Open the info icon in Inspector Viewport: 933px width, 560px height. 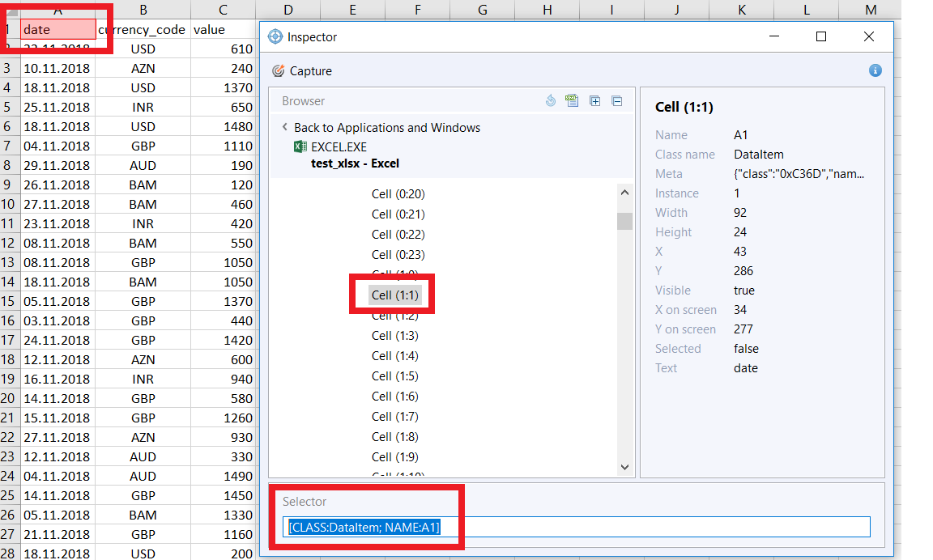pos(875,70)
